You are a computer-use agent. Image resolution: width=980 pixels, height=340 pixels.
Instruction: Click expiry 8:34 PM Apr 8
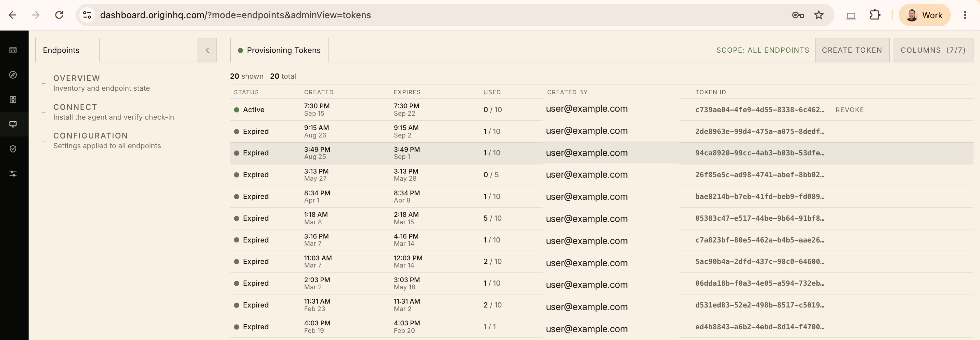[407, 196]
